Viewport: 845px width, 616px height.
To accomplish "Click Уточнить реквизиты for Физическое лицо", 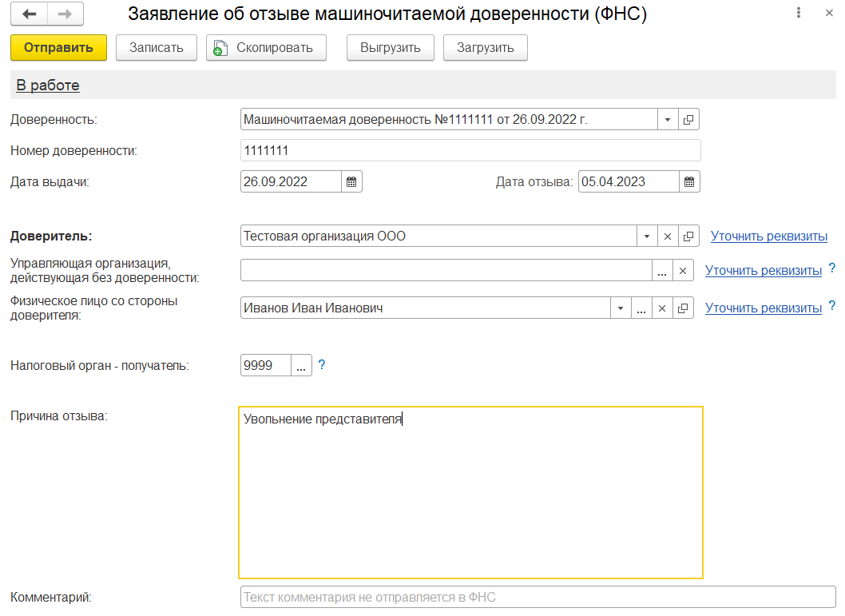I will pyautogui.click(x=763, y=308).
